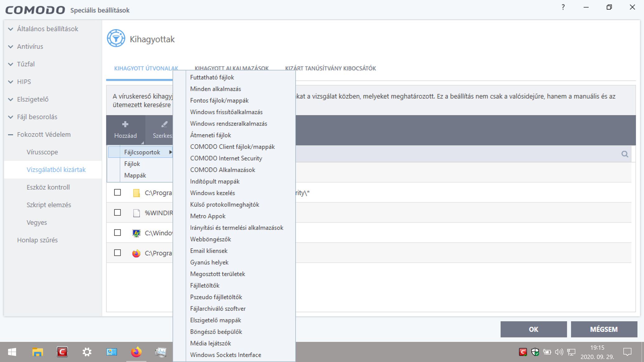Screen dimensions: 644x362
Task: Open the Fájlcsoportok submenu arrow
Action: coord(170,152)
